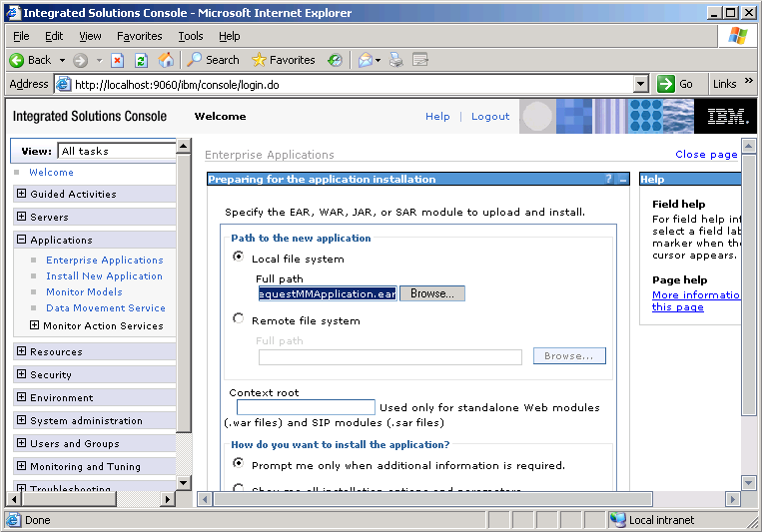
Task: Expand the Environment node
Action: pos(21,397)
